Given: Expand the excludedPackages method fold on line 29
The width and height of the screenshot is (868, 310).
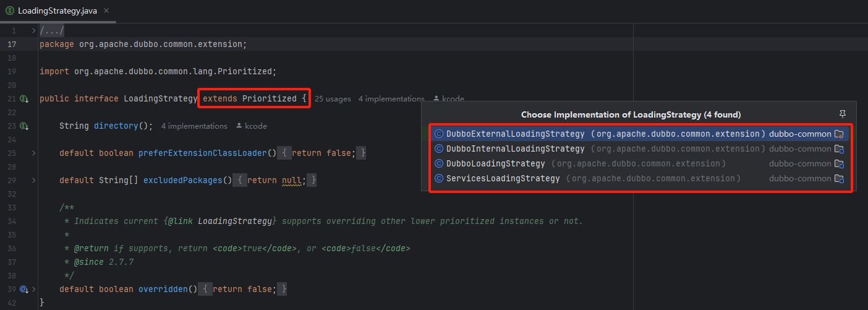Looking at the screenshot, I should pyautogui.click(x=34, y=180).
